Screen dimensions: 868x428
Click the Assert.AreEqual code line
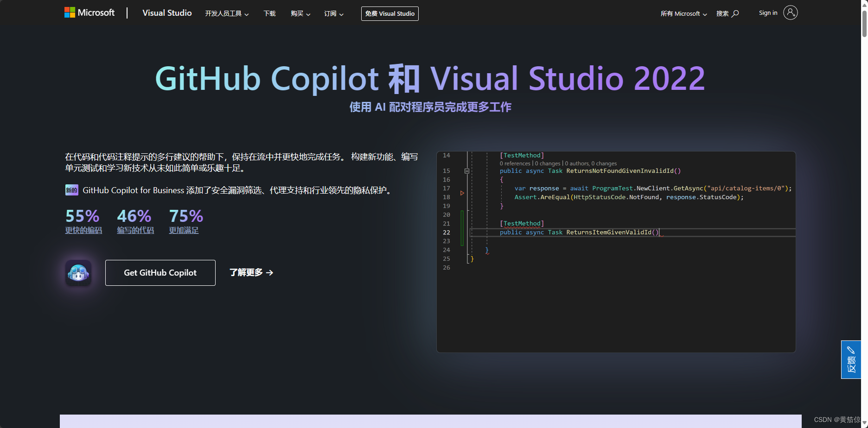(x=629, y=197)
